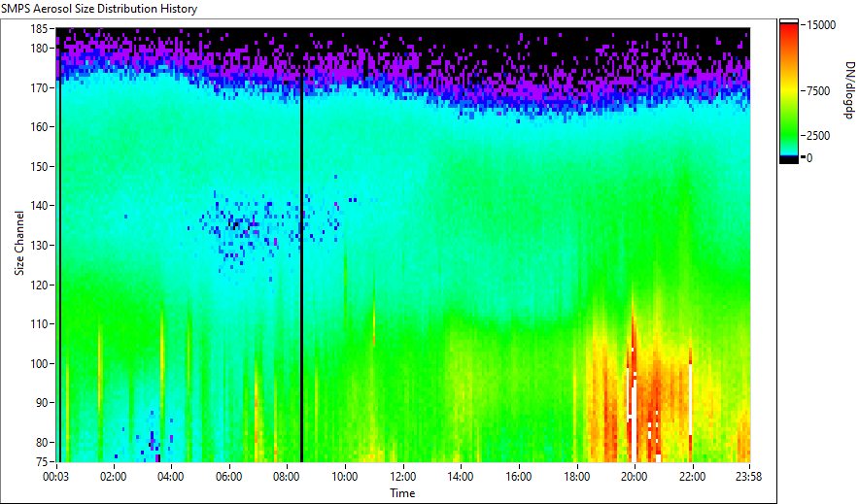This screenshot has height=504, width=859.
Task: Click the 15000 color scale maximum label
Action: tap(821, 25)
